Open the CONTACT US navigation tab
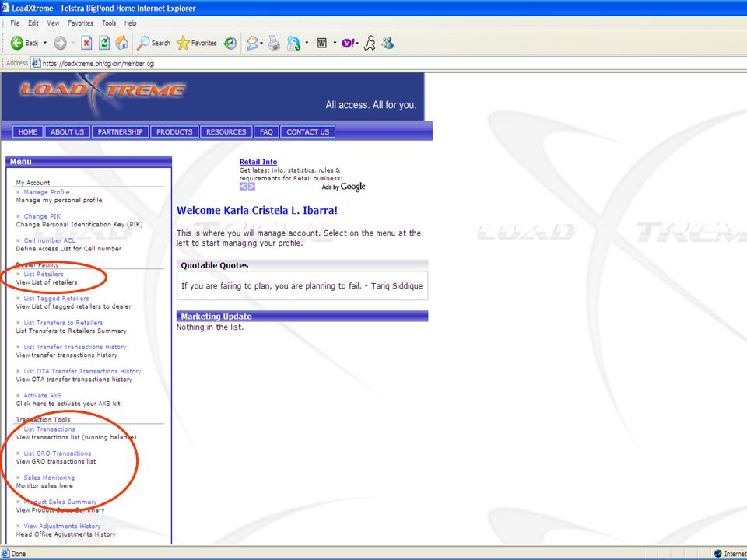 [308, 132]
